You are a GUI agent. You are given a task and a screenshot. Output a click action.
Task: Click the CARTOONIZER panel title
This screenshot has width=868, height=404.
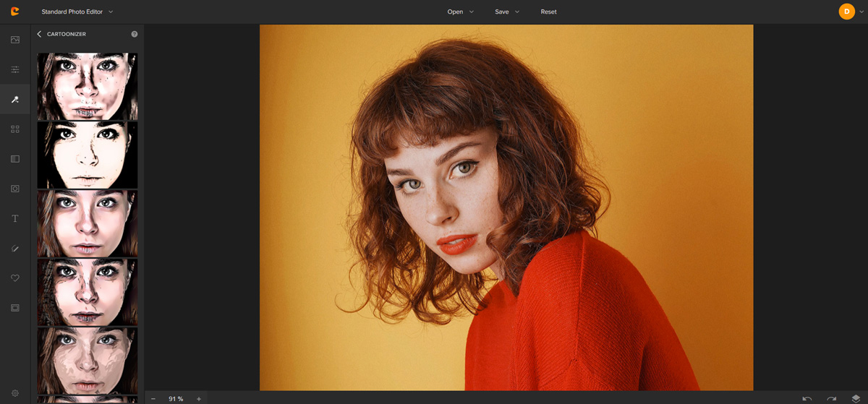(x=67, y=34)
